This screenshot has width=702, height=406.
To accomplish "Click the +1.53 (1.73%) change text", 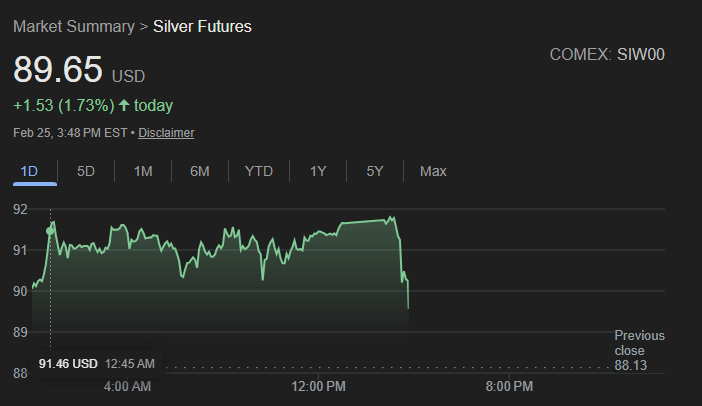I will tap(63, 105).
